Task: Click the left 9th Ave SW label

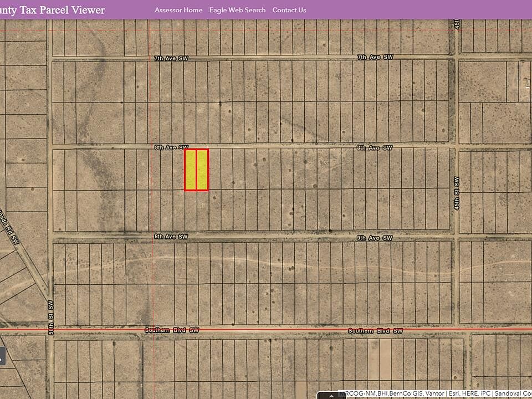Action: [171, 237]
